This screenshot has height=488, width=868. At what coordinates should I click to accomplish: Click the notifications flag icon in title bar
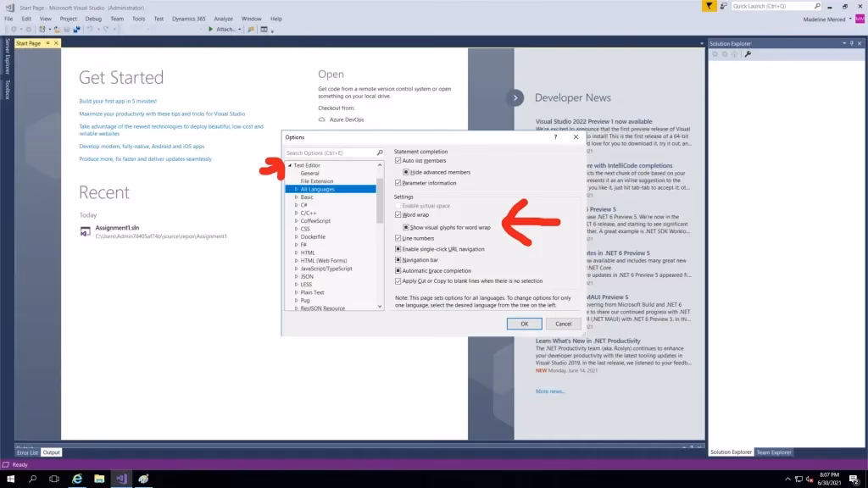click(x=709, y=6)
